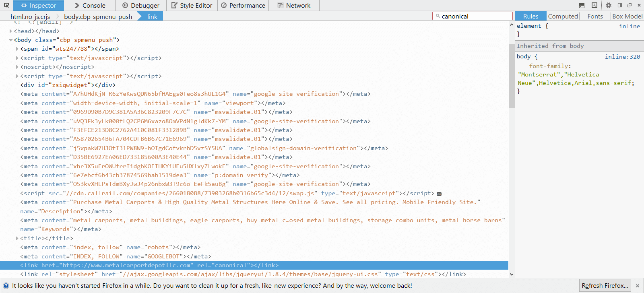Click meta content A58702654B6FA704CDFB6B67C71E6969
The height and width of the screenshot is (293, 644).
(130, 139)
